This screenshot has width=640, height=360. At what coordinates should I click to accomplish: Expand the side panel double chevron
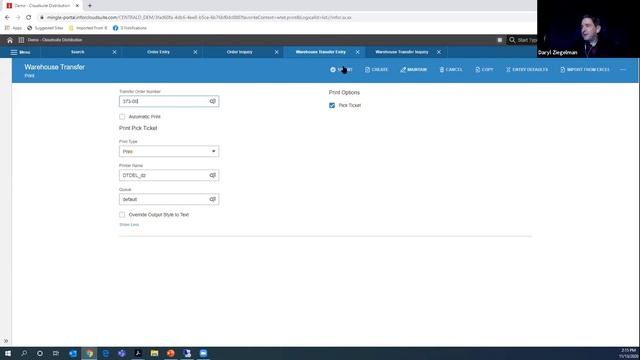pos(6,341)
